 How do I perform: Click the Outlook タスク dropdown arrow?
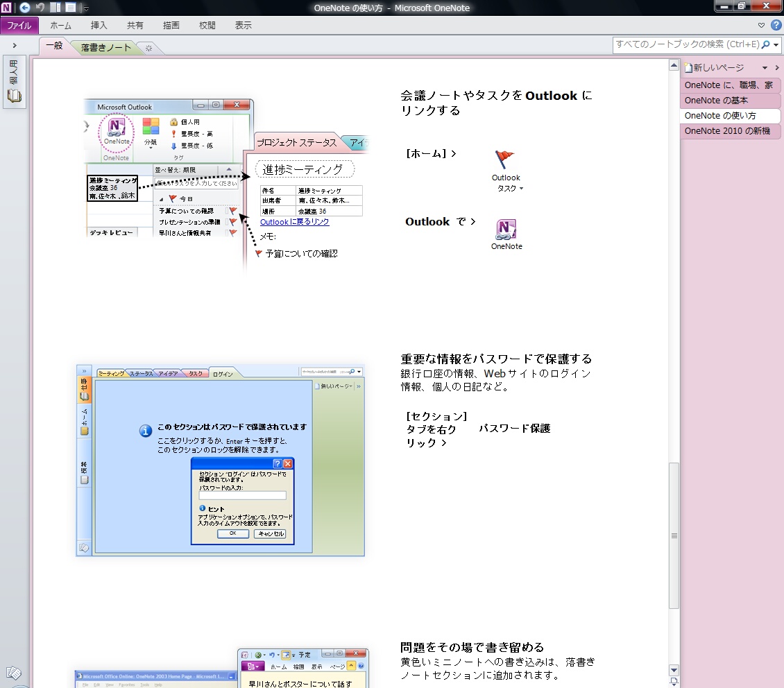[521, 189]
